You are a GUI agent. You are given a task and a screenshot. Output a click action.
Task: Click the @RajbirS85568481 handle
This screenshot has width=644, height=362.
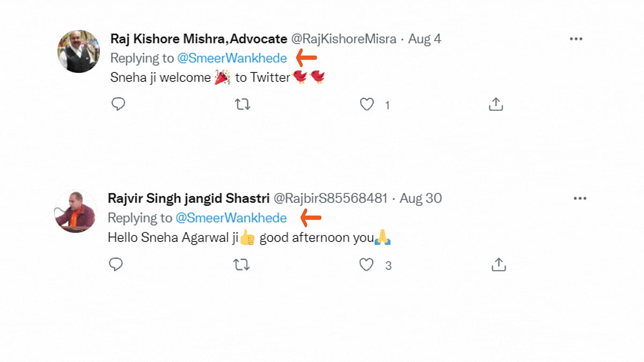pos(331,198)
